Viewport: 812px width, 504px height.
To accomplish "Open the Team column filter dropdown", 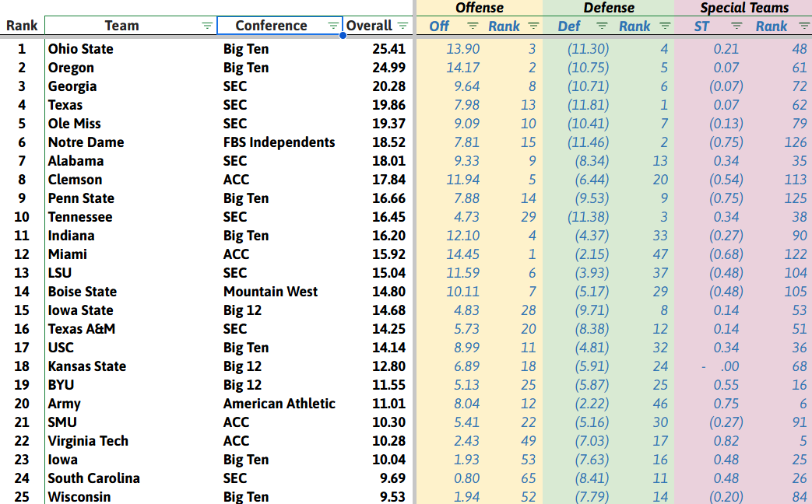I will click(207, 26).
